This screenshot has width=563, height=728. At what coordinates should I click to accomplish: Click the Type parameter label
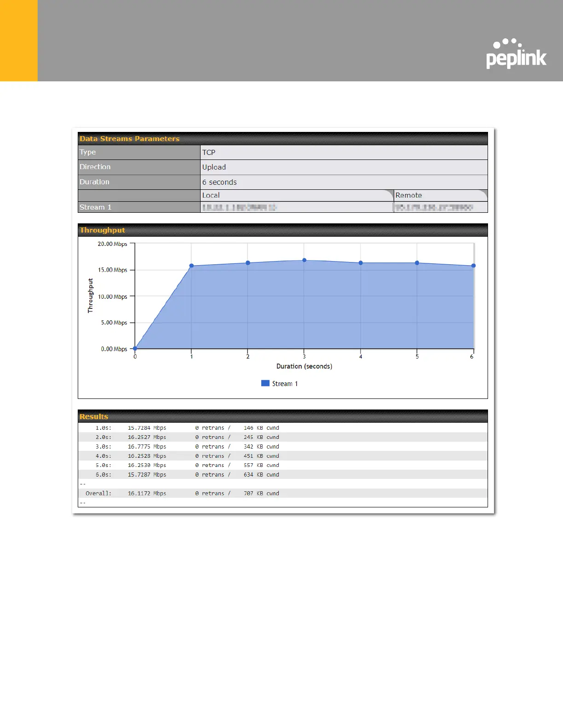[x=88, y=152]
